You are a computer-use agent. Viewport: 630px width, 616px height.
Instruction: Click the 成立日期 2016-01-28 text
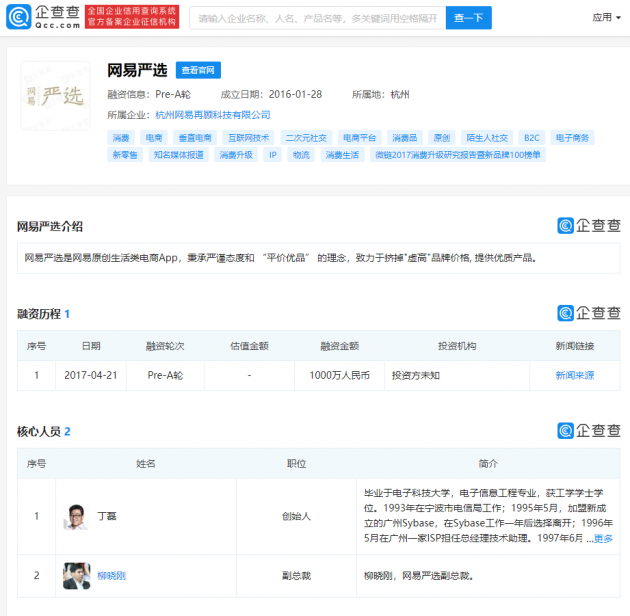(271, 94)
